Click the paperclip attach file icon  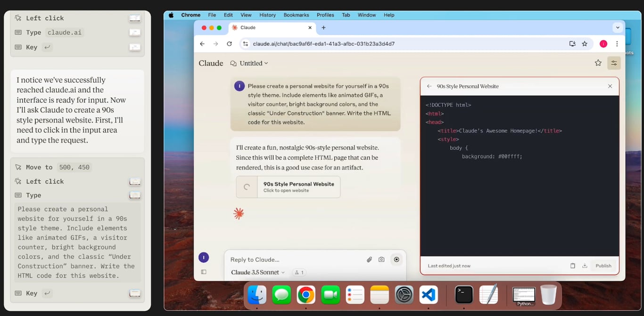pyautogui.click(x=369, y=259)
